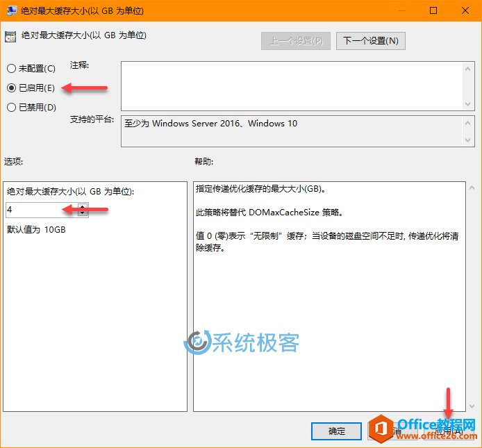Click the 帮助: label
Image resolution: width=482 pixels, height=448 pixels.
203,161
